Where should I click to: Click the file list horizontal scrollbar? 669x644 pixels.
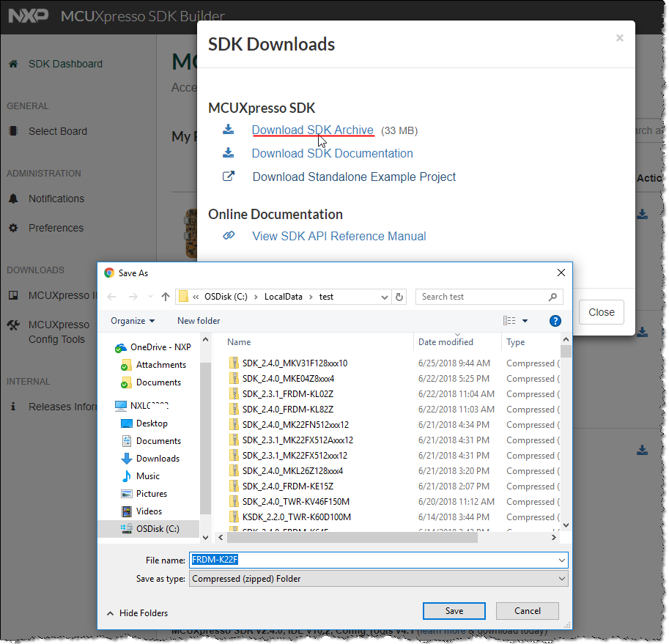pos(352,537)
